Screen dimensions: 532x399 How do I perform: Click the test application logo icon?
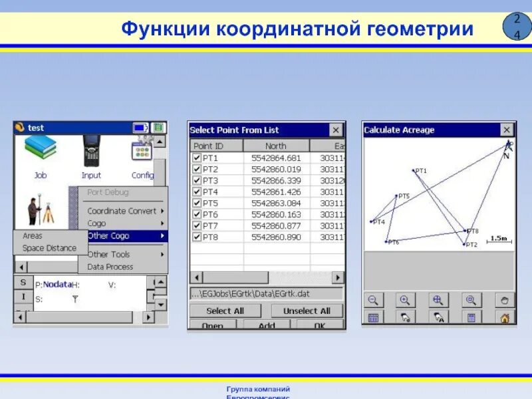click(20, 127)
